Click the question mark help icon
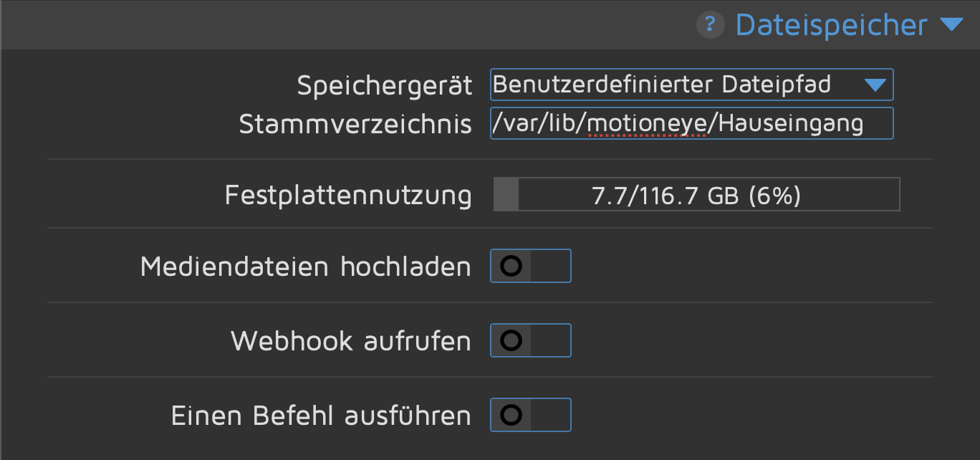Screen dimensions: 980x460 (x=710, y=25)
